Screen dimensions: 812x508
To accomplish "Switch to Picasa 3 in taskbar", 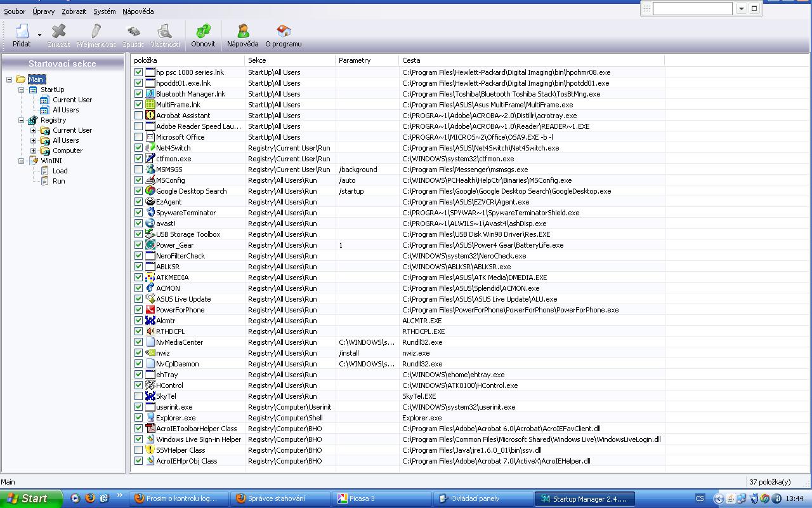I will pyautogui.click(x=382, y=498).
